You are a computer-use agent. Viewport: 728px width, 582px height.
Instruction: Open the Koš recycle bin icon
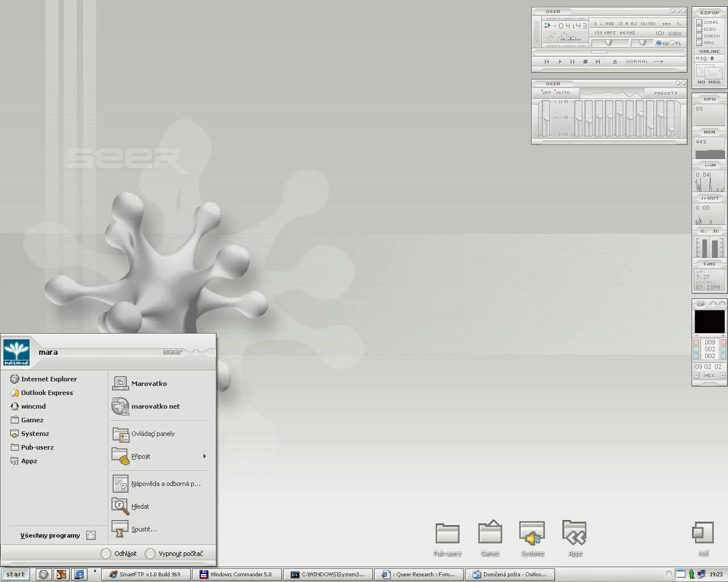[703, 533]
